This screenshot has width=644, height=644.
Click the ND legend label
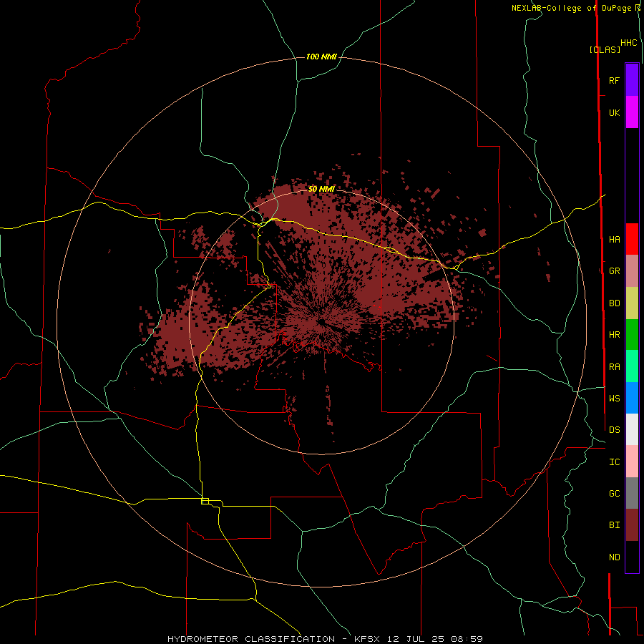click(x=614, y=557)
